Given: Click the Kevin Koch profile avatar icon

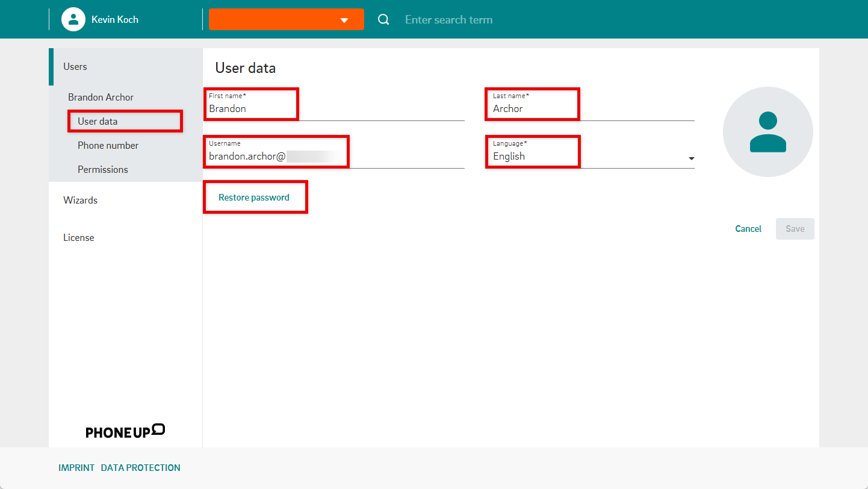Looking at the screenshot, I should click(73, 19).
